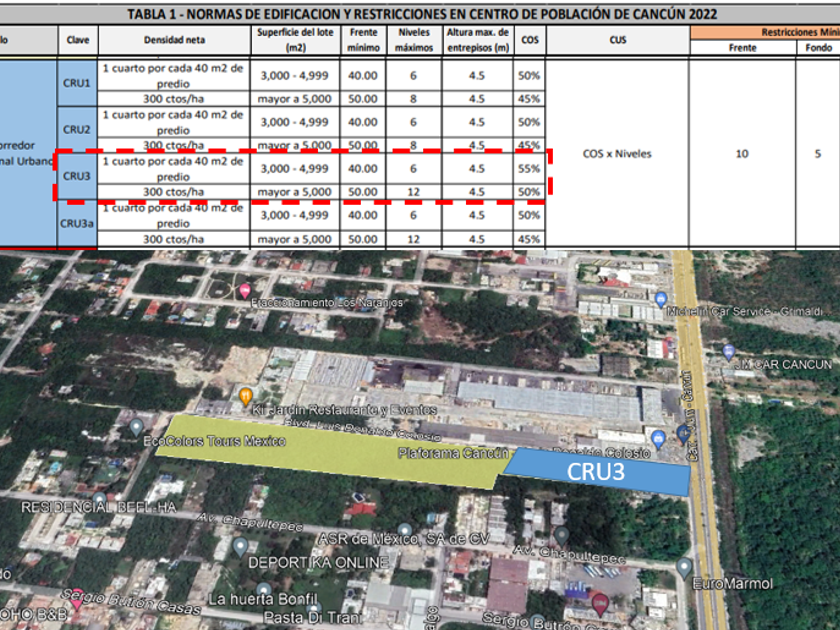Click the Pasta Di Trani label
The image size is (840, 630).
coord(313,617)
